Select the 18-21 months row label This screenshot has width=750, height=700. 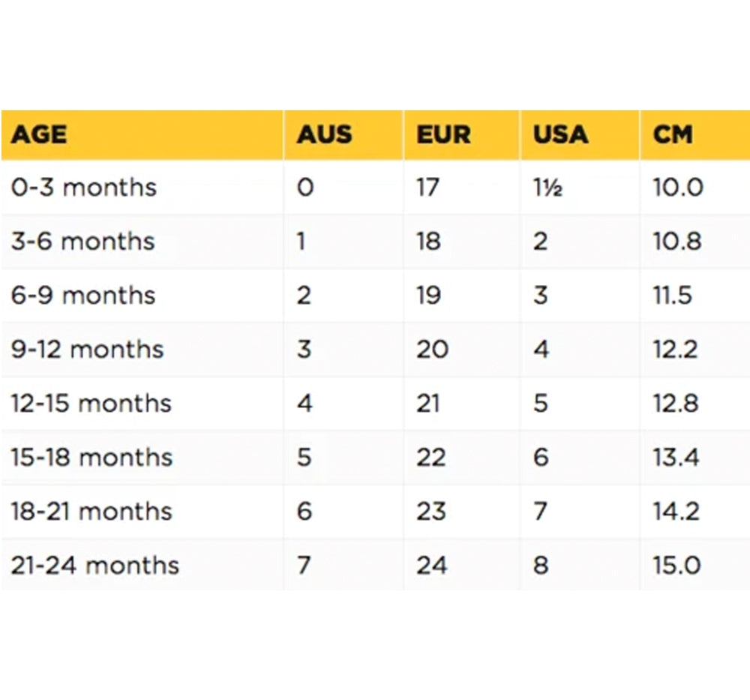click(91, 512)
